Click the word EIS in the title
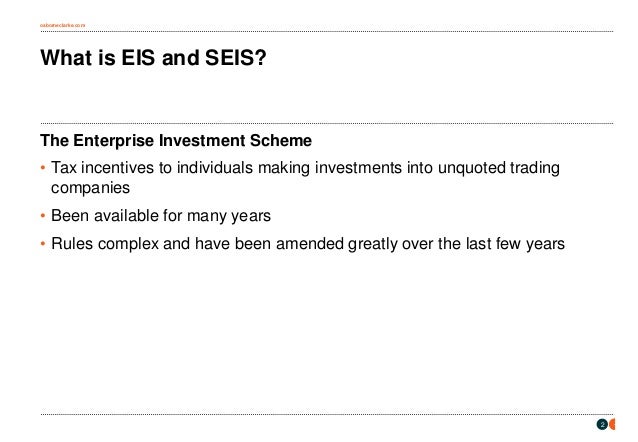Screen dimensions: 638x442 138,57
